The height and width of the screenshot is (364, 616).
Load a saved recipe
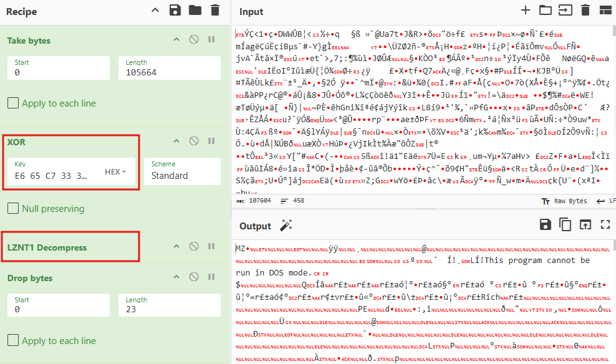click(196, 11)
